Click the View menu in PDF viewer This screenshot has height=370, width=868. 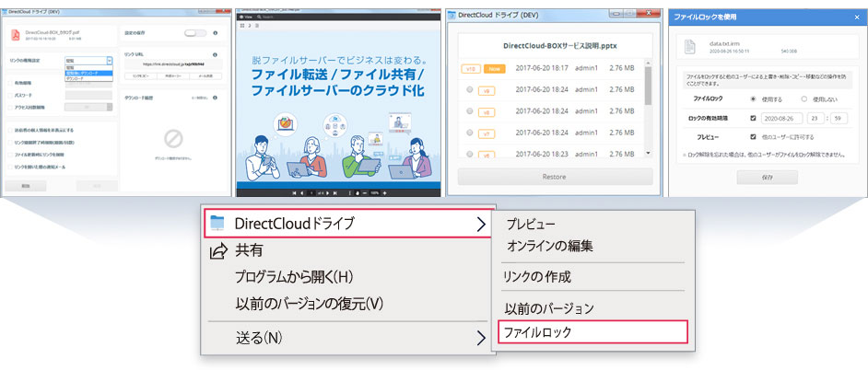point(244,17)
